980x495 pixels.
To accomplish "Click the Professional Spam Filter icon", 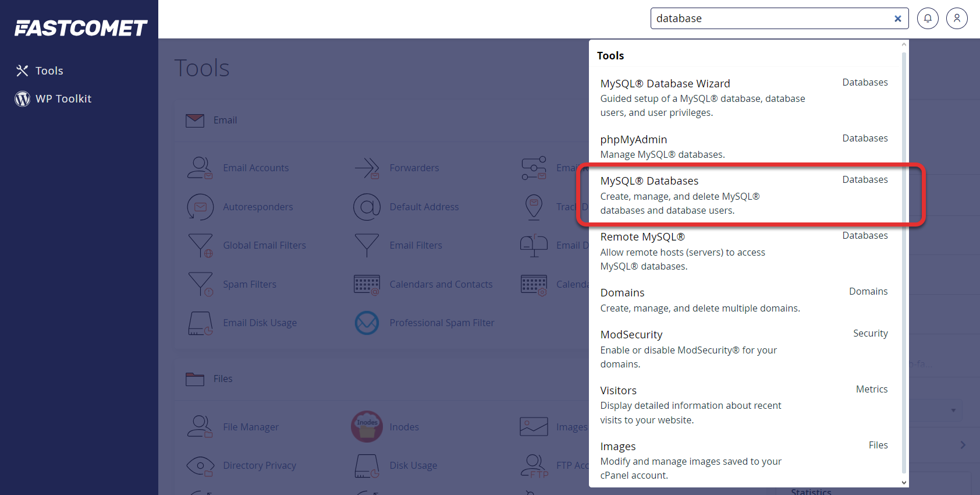I will [x=367, y=323].
